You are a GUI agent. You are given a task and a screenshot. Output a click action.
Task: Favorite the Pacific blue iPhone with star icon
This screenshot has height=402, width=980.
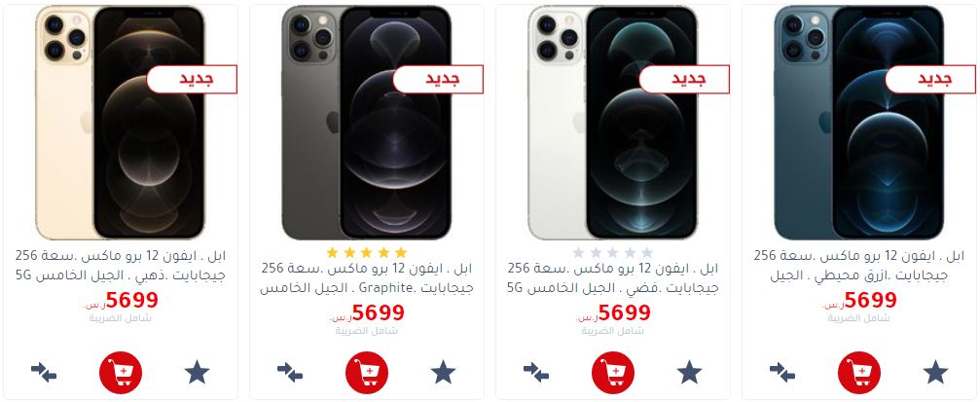(x=935, y=372)
